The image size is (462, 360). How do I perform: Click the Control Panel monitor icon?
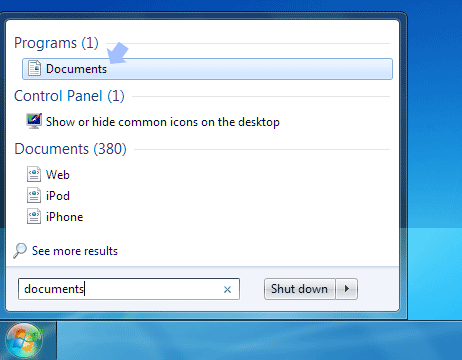pyautogui.click(x=34, y=121)
